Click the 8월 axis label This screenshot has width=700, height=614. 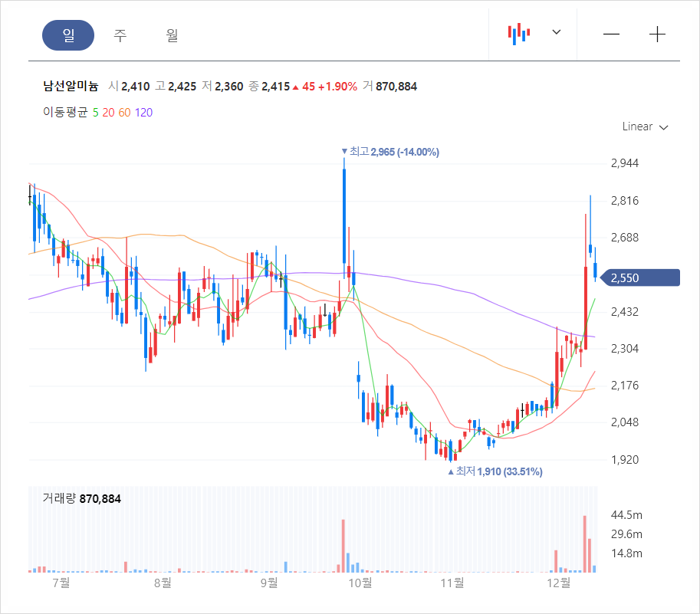[x=163, y=583]
